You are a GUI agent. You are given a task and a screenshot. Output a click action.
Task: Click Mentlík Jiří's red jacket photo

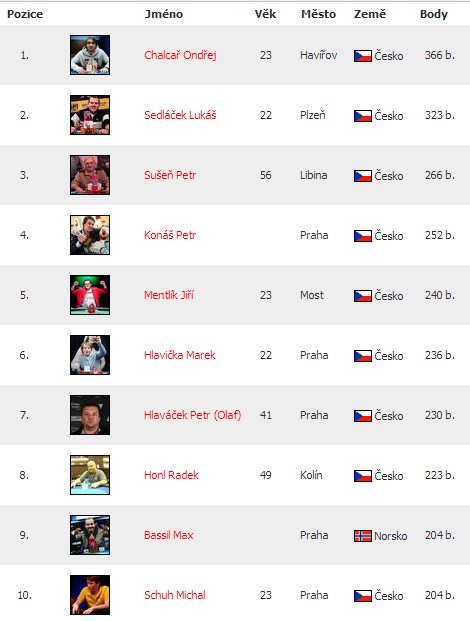[x=90, y=295]
